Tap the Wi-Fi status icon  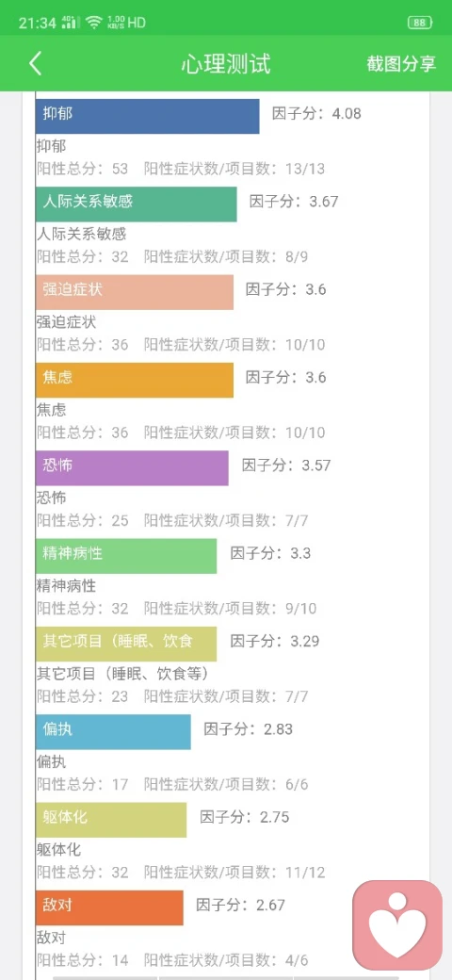[94, 24]
